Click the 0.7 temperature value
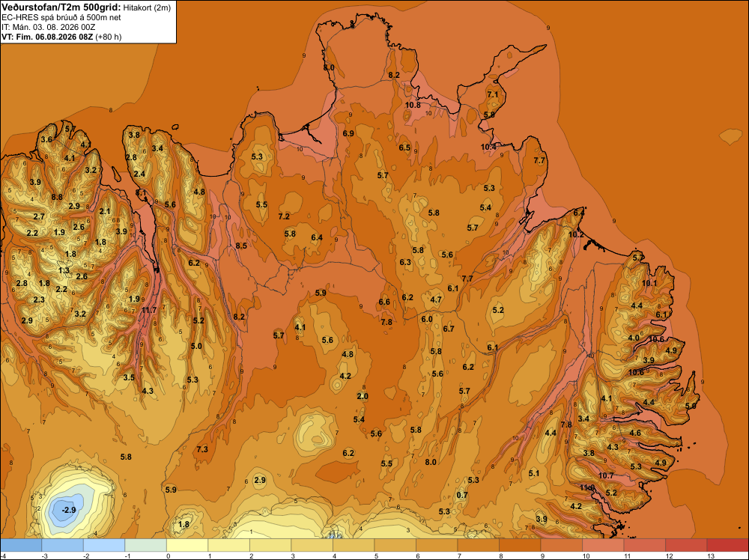This screenshot has height=560, width=749. pyautogui.click(x=462, y=495)
